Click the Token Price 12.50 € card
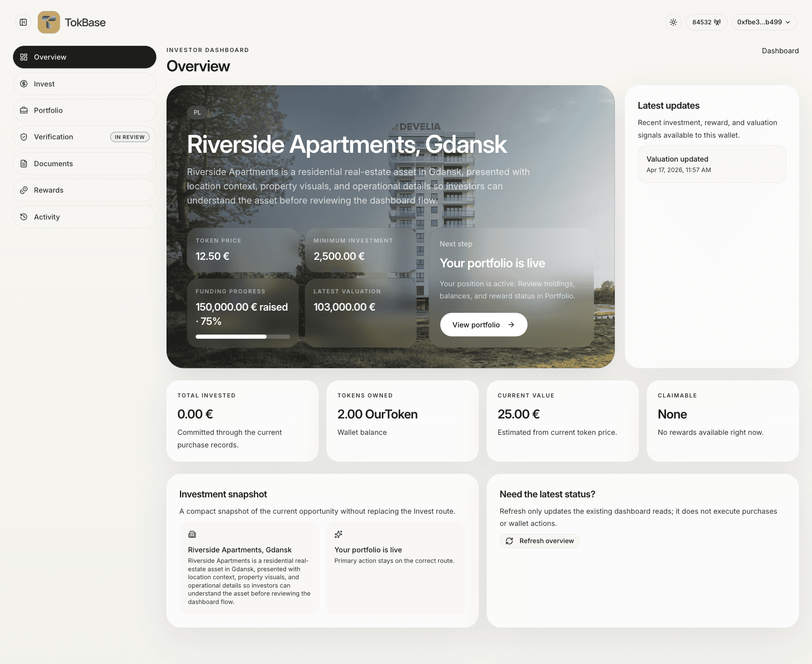812x664 pixels. (243, 250)
